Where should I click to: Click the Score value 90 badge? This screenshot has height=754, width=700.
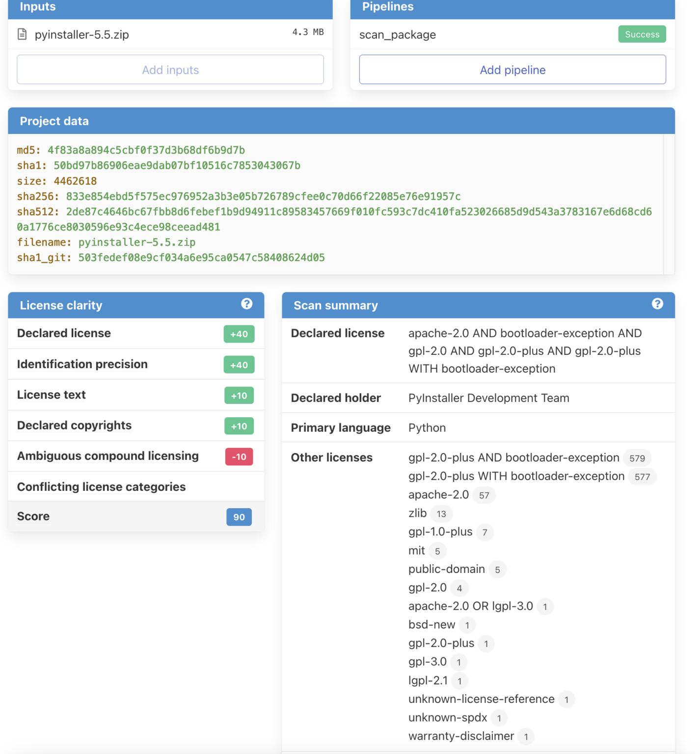239,517
